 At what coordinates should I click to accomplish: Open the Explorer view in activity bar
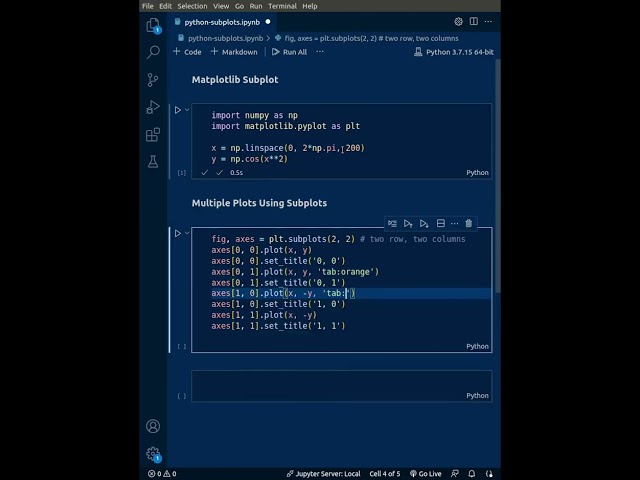pos(153,25)
